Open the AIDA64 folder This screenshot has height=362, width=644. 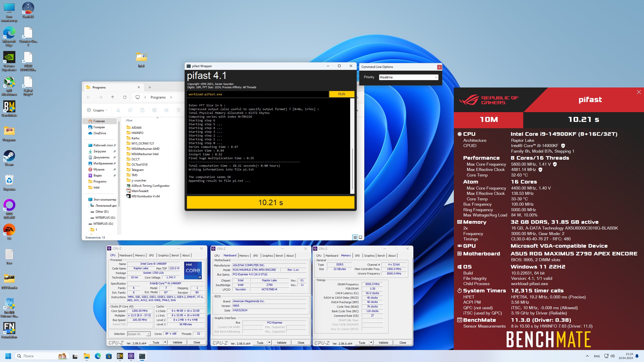136,127
